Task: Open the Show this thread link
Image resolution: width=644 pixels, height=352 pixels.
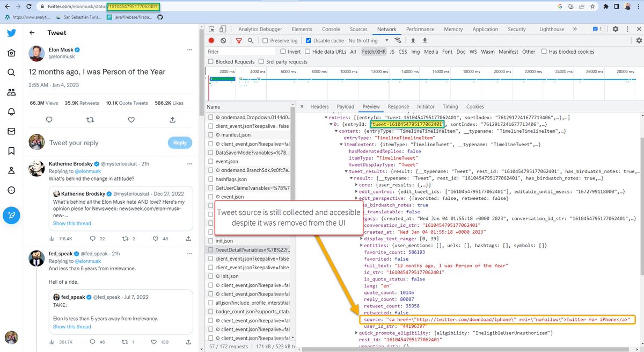Action: point(71,224)
